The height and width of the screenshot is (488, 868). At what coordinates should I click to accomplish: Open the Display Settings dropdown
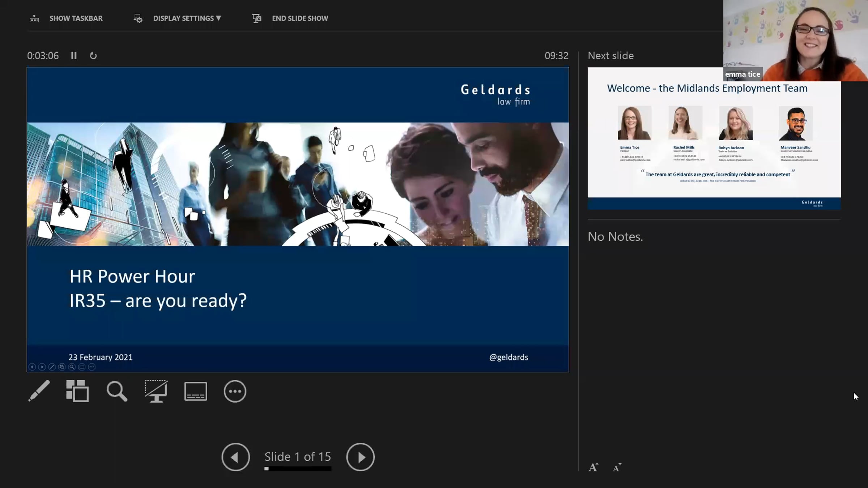[187, 18]
